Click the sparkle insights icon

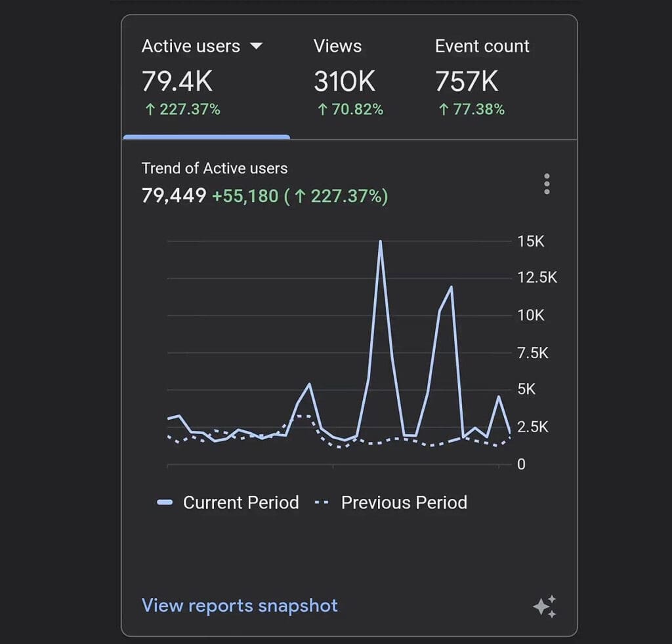(x=545, y=606)
